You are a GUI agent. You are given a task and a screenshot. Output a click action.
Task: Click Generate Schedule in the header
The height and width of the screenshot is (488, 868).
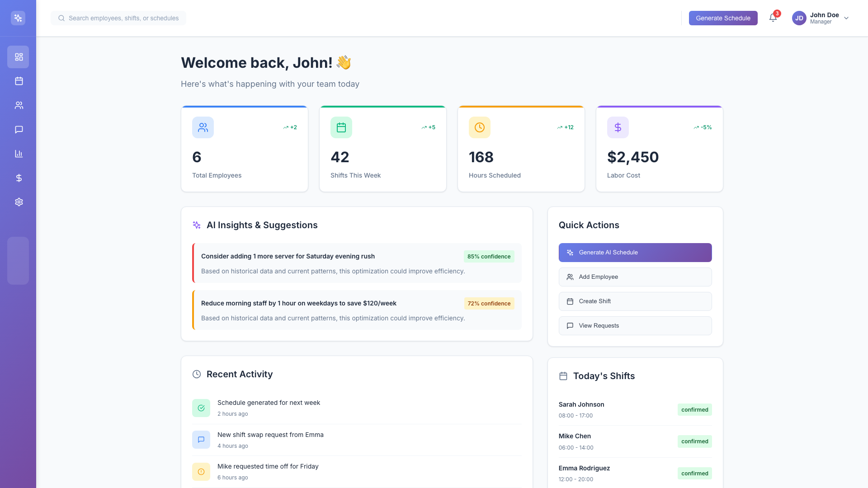[723, 18]
